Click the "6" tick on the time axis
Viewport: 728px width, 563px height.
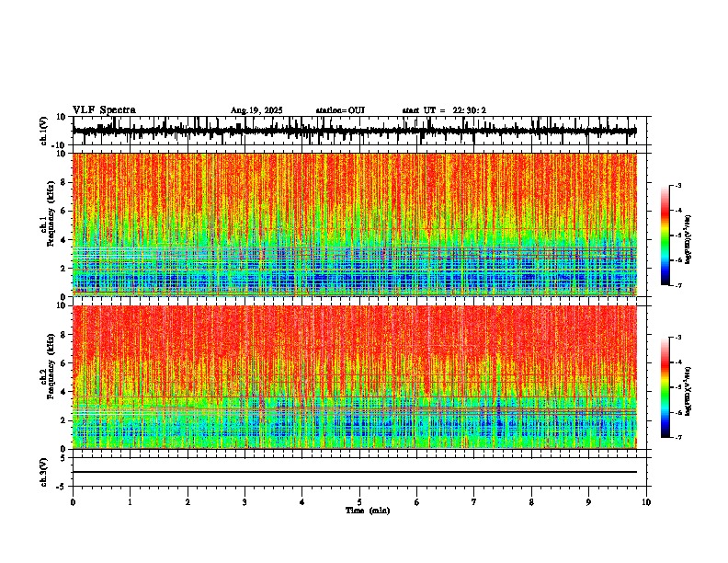coord(417,502)
